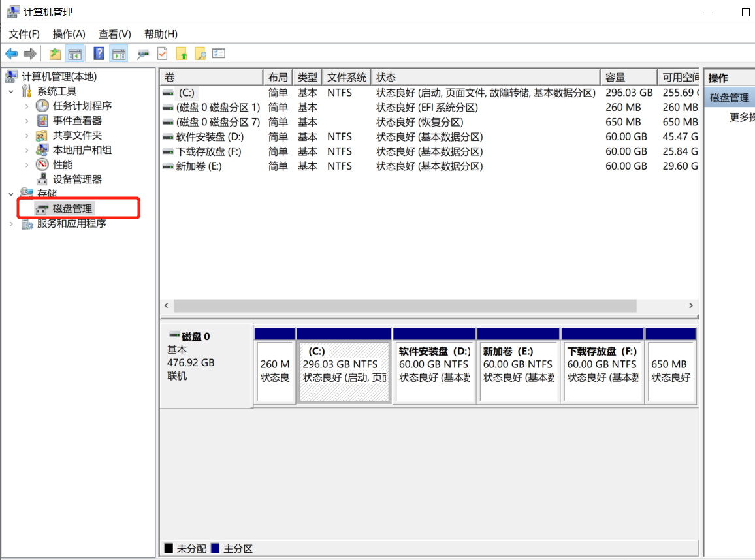Click the connect key-shaped toolbar icon
The image size is (755, 560).
coord(143,54)
